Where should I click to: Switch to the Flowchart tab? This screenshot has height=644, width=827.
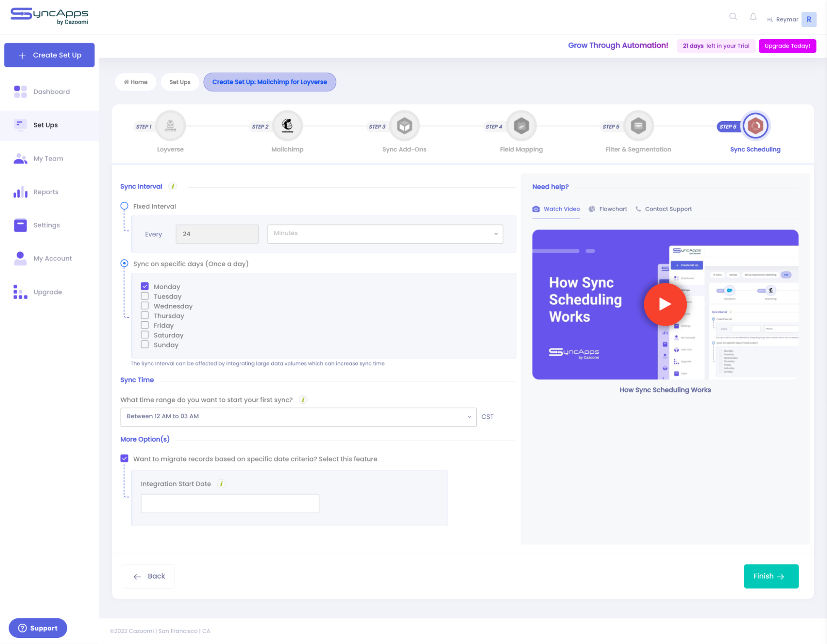tap(608, 209)
